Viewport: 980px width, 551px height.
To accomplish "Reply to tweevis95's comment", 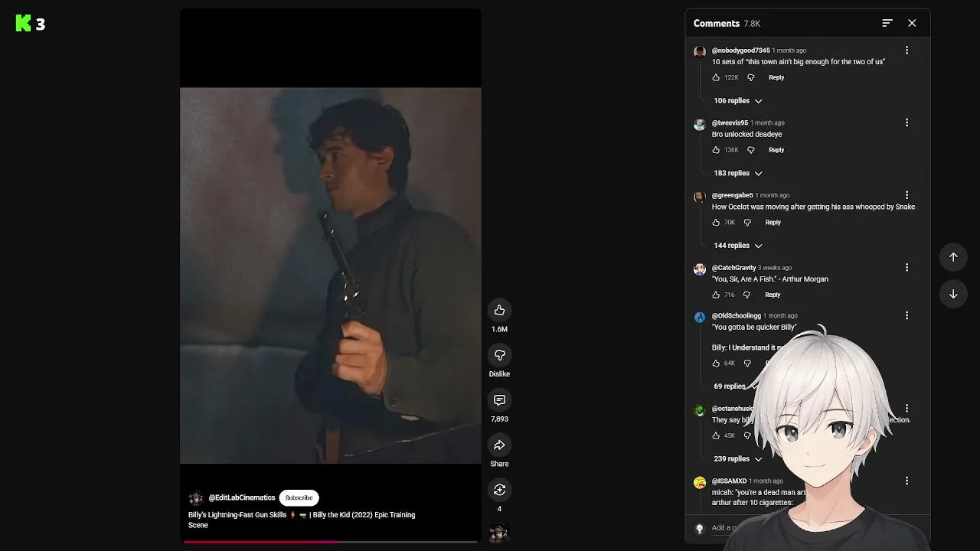I will 776,150.
